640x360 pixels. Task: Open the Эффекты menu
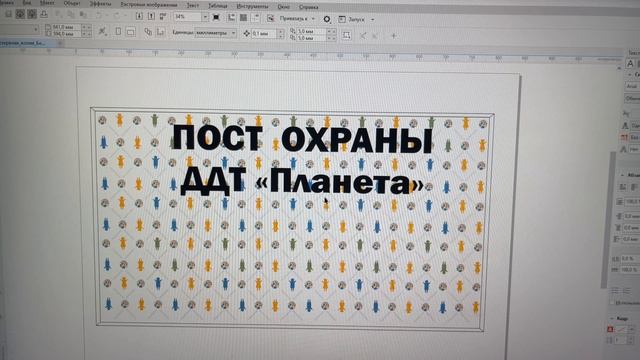(x=100, y=4)
